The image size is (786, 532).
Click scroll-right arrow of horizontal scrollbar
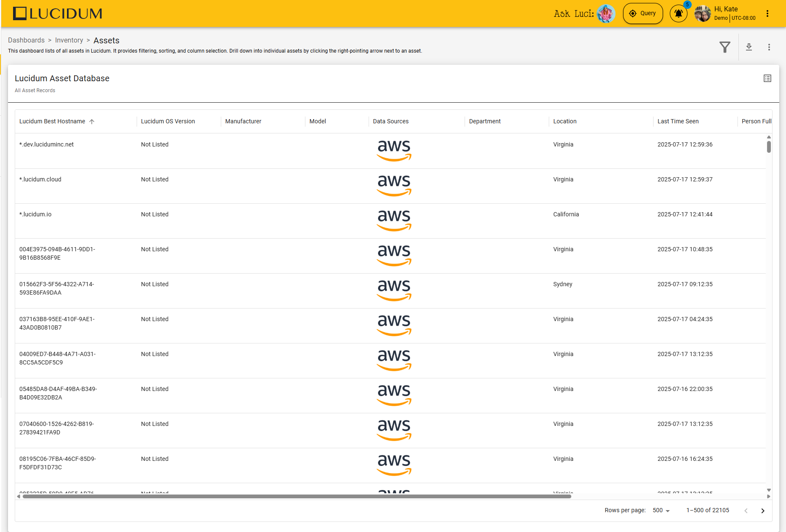769,496
